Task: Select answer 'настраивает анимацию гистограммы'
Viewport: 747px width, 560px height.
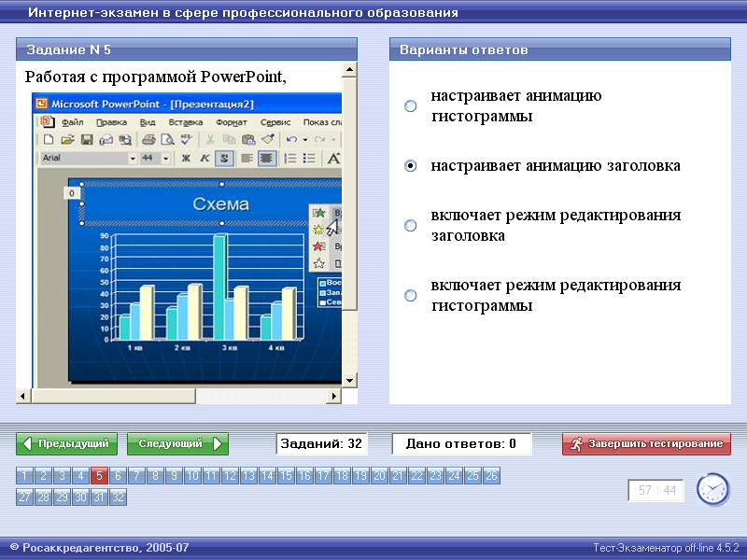Action: click(410, 105)
